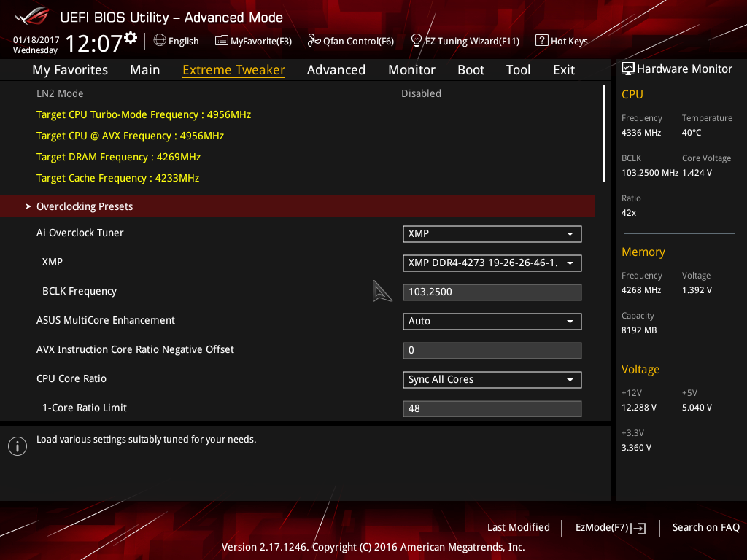Switch to Main tab

pos(145,70)
